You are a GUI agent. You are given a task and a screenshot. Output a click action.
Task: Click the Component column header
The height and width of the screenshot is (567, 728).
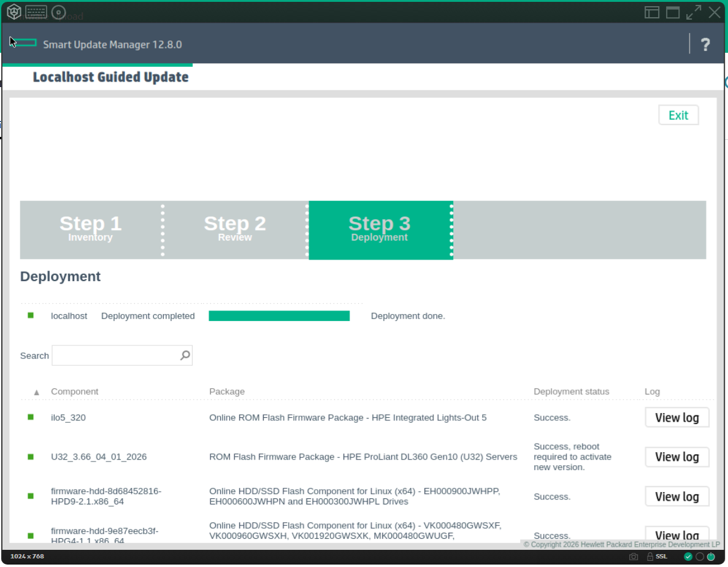pyautogui.click(x=75, y=391)
